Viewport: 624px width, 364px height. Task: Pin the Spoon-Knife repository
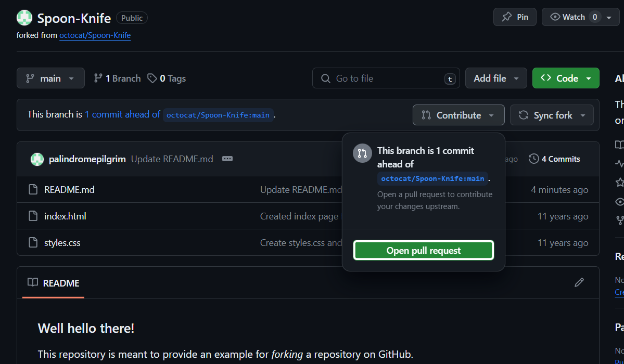(x=515, y=17)
